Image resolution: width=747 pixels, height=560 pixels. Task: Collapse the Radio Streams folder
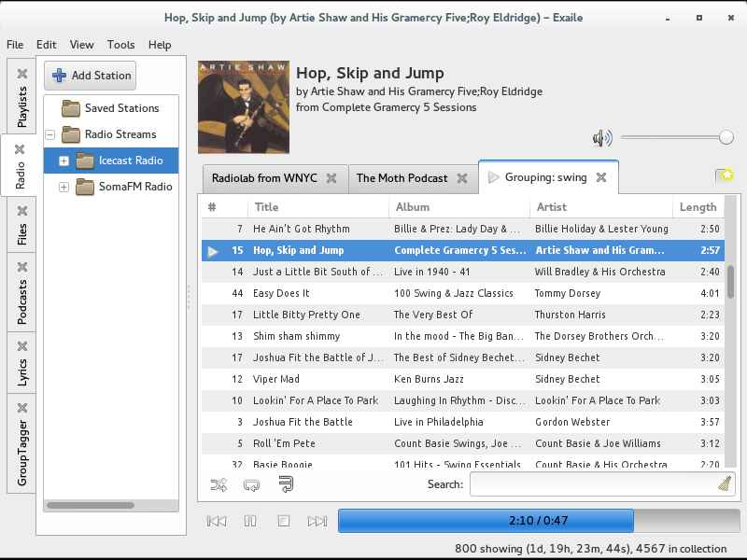click(x=50, y=134)
